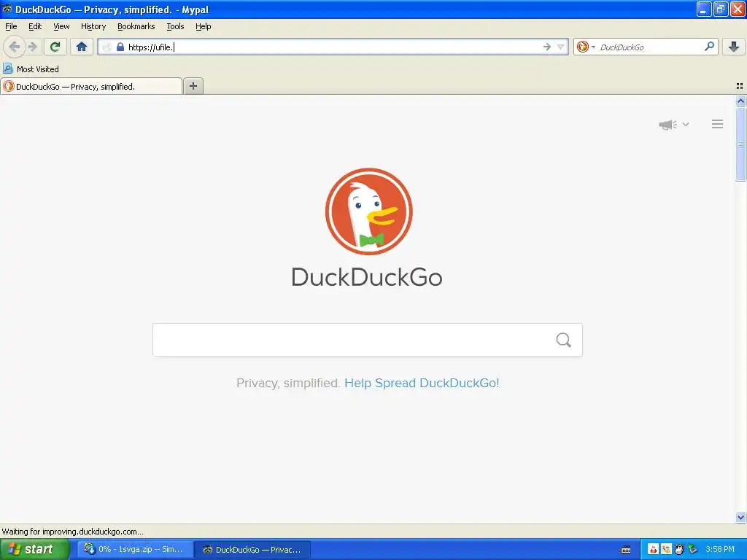Click the vertical scrollbar thumb

point(740,144)
